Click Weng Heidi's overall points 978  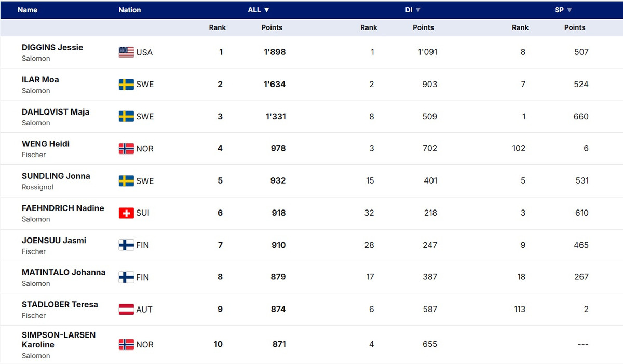click(x=278, y=149)
